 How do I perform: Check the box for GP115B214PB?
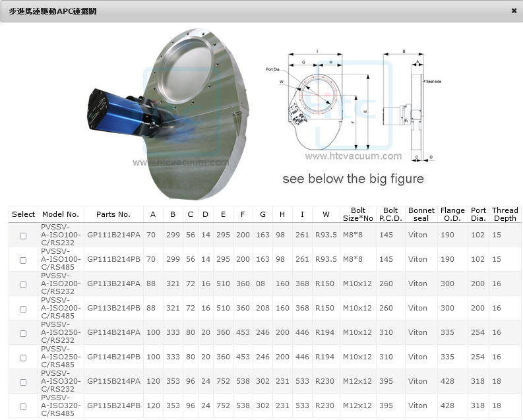(23, 407)
